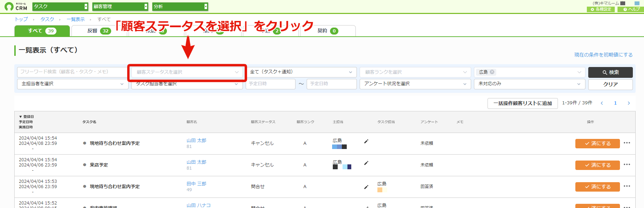The height and width of the screenshot is (208, 644).
Task: Open three-dot menu for first task row
Action: click(627, 143)
